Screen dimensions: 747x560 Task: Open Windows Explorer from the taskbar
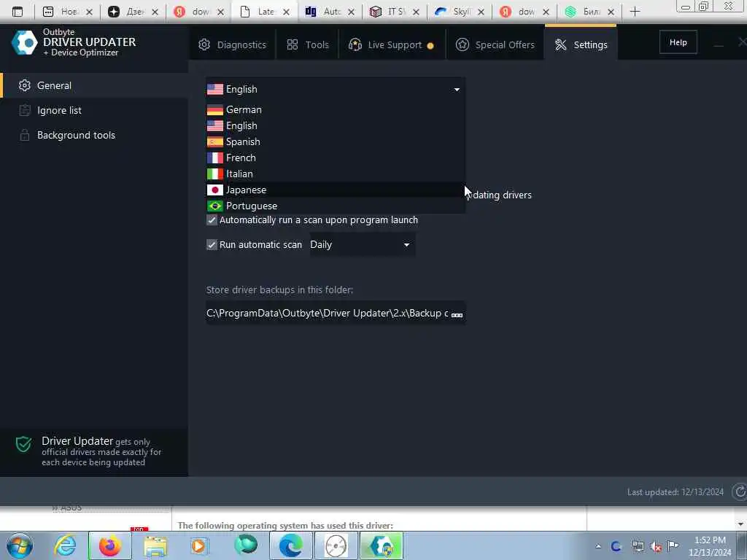click(155, 545)
